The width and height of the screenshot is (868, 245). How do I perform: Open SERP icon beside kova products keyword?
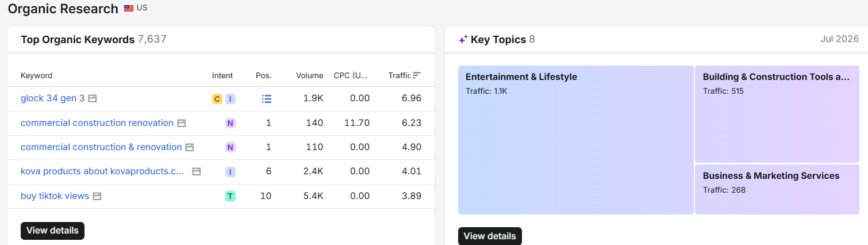click(x=197, y=171)
